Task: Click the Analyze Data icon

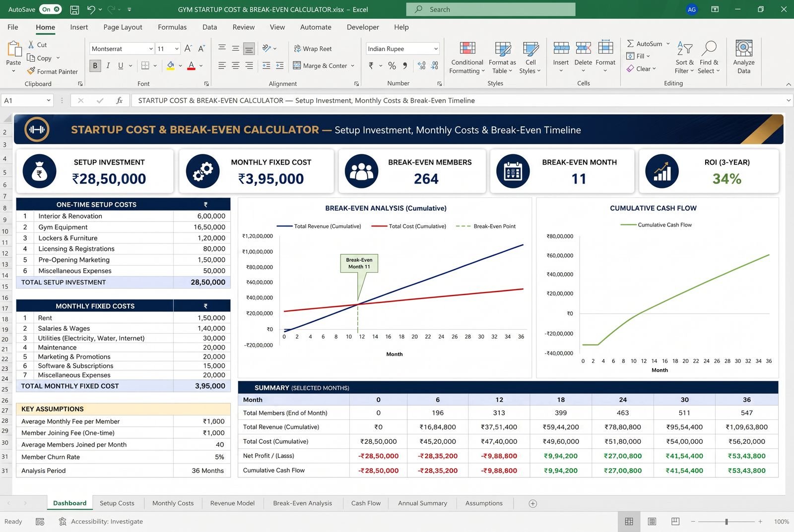Action: click(744, 48)
